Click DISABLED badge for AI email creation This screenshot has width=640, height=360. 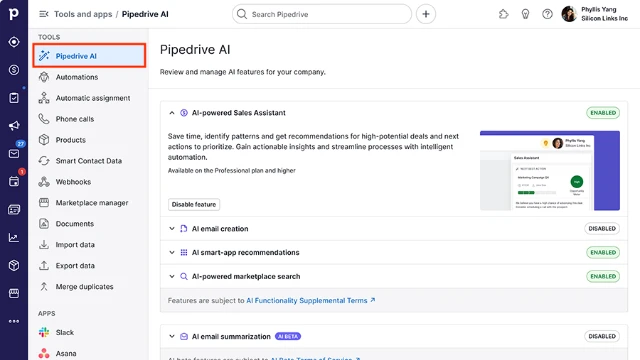click(602, 229)
